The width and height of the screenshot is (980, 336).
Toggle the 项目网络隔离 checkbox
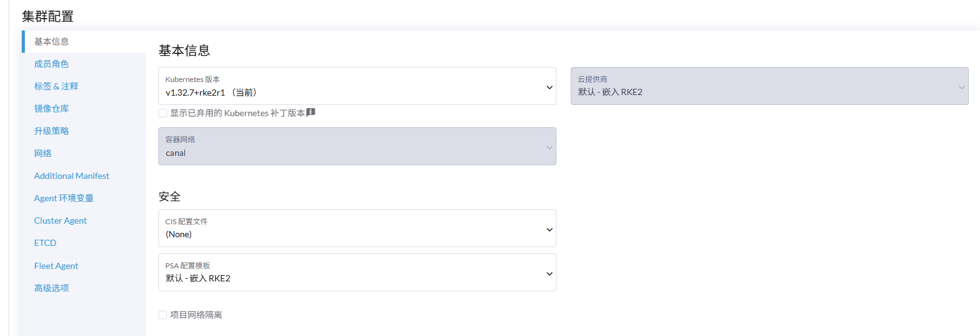pyautogui.click(x=163, y=315)
